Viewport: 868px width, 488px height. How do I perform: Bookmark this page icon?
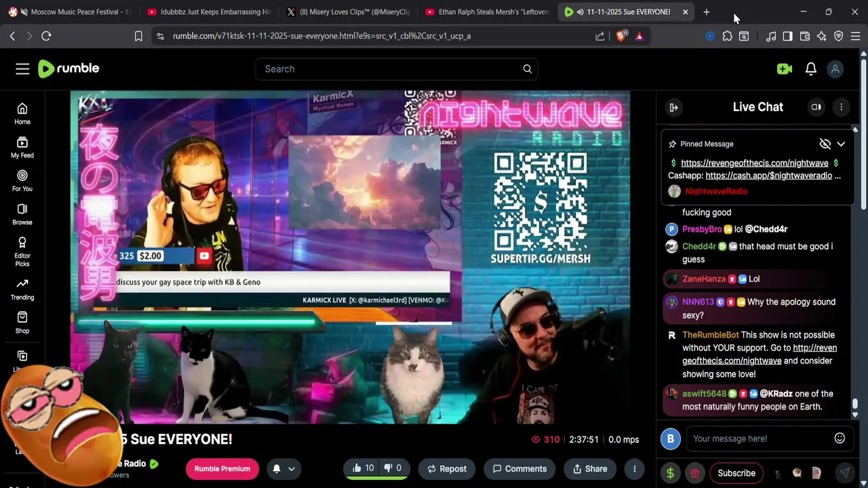[138, 36]
